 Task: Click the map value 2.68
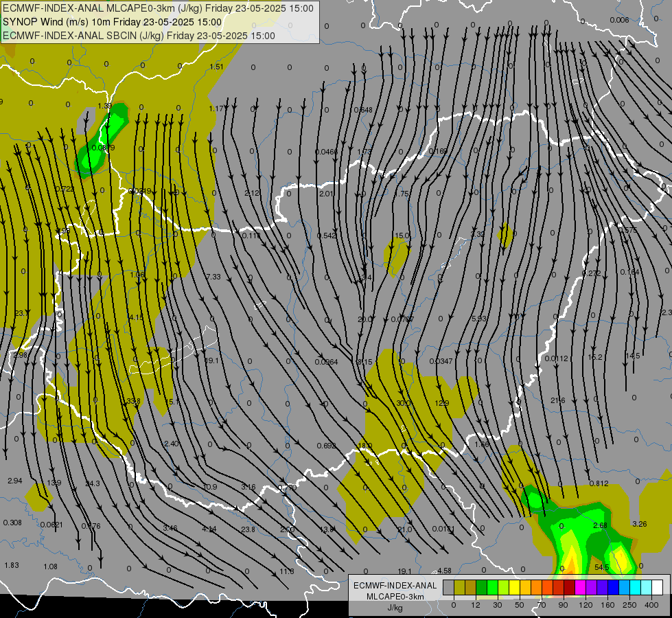601,525
